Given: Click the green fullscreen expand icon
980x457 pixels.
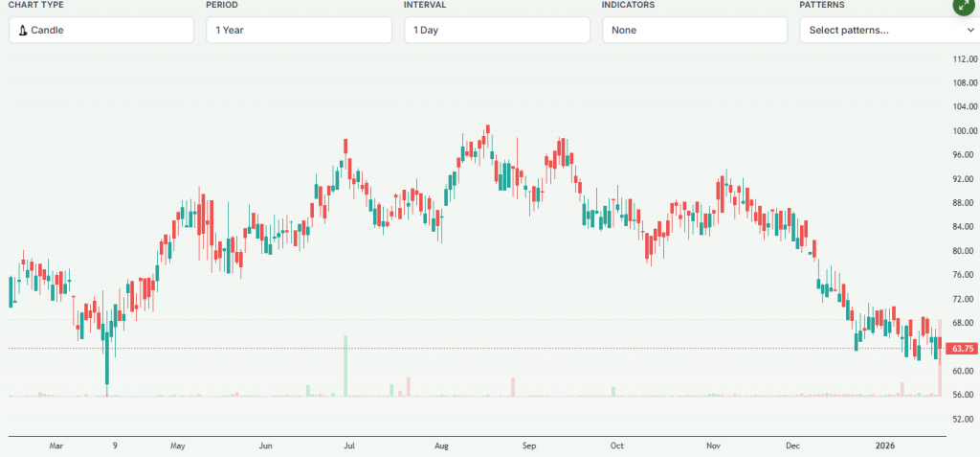Looking at the screenshot, I should pyautogui.click(x=963, y=5).
